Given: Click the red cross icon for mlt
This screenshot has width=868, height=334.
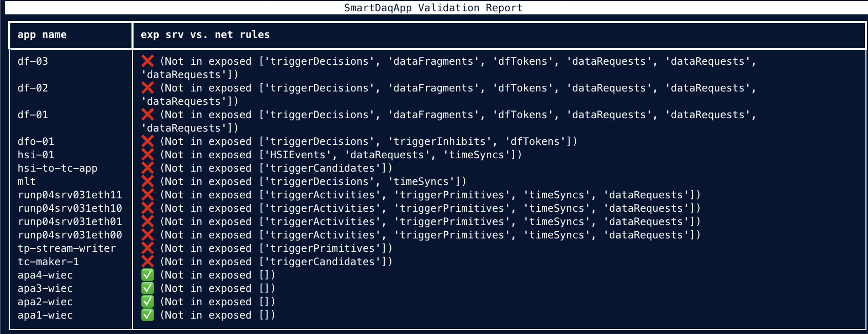Looking at the screenshot, I should click(147, 181).
